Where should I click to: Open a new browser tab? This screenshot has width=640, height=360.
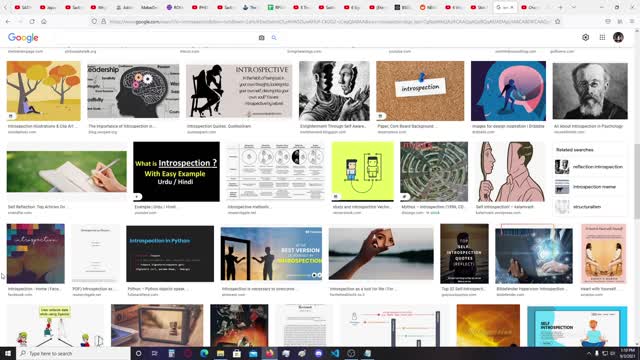tap(560, 7)
